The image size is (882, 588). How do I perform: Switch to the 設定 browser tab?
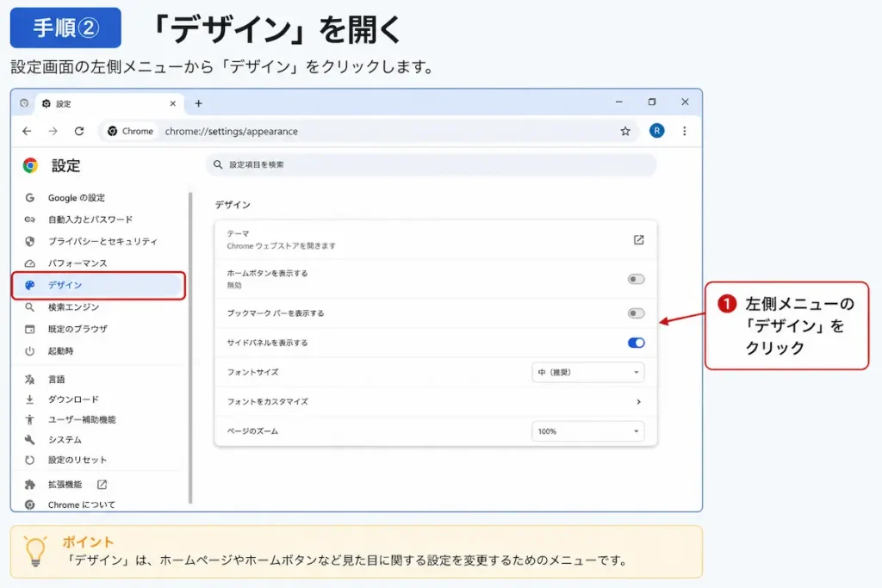coord(108,103)
